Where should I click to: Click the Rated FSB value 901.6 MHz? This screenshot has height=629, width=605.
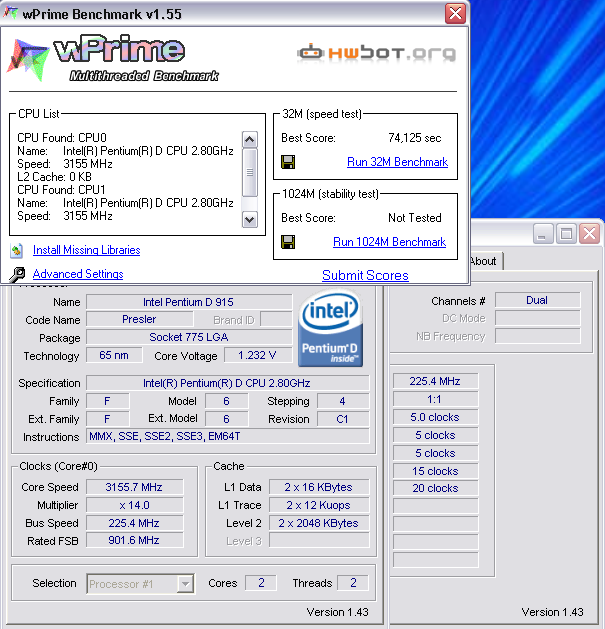tap(134, 540)
